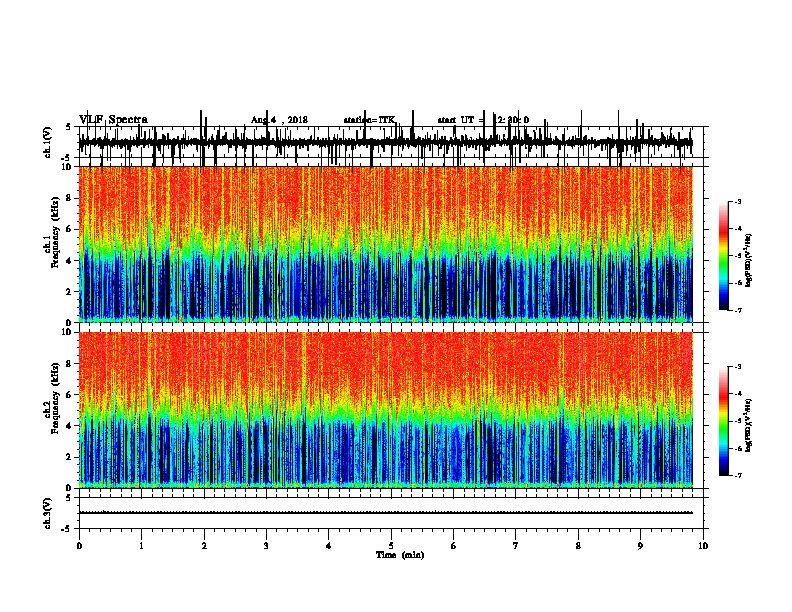The width and height of the screenshot is (792, 612).
Task: Select the 'Aug.4 , 2018' date text
Action: click(x=279, y=120)
